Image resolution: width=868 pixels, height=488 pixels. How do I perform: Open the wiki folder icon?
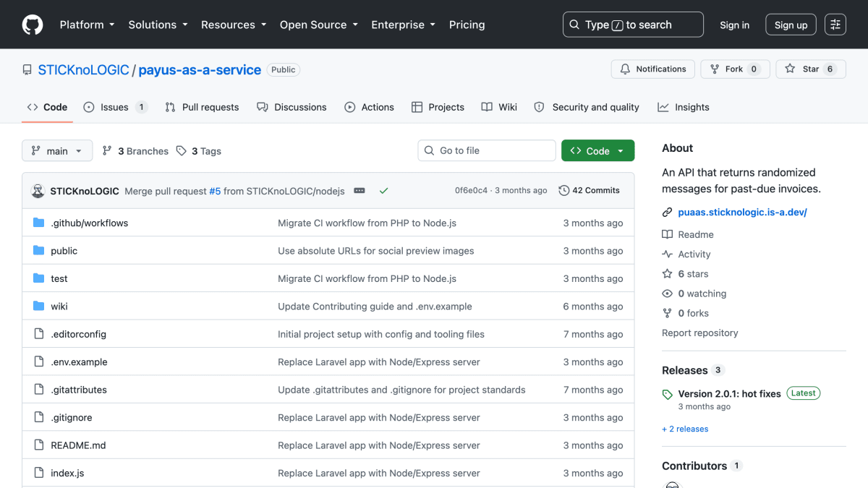tap(39, 307)
